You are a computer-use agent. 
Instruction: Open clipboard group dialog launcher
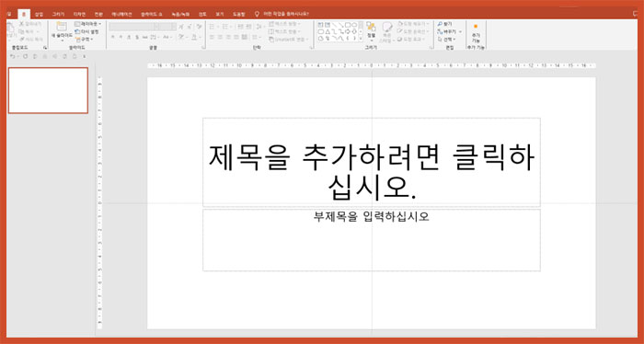click(x=45, y=48)
